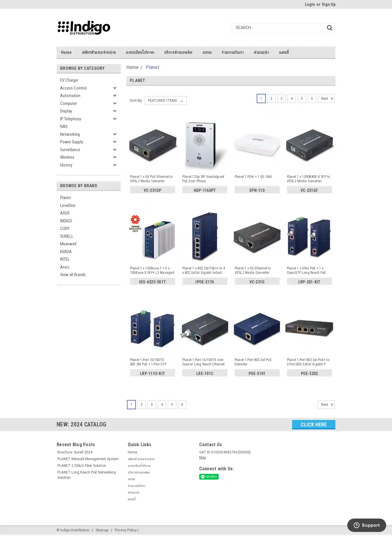Open the Home menu item
Viewport: 392px width, 536px height.
pyautogui.click(x=66, y=52)
